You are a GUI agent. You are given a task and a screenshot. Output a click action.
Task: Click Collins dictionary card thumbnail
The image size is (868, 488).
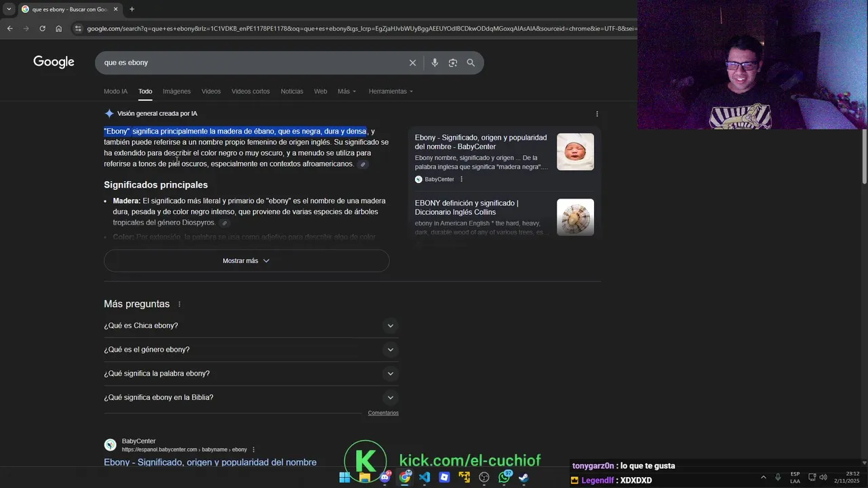[575, 217]
